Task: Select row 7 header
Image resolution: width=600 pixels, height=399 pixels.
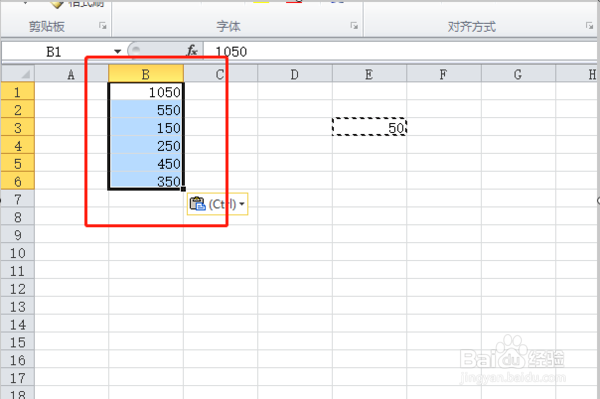Action: [18, 199]
